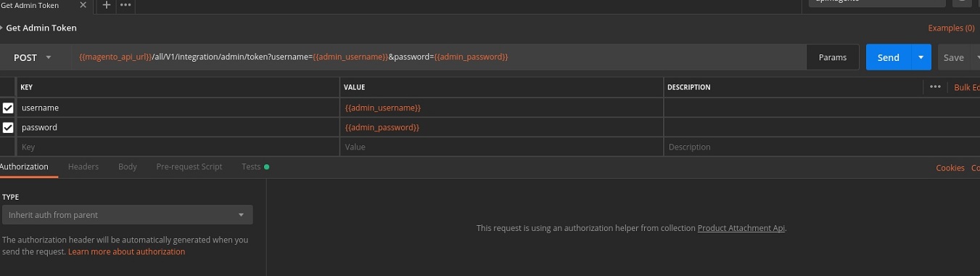Click the blue Send button
980x276 pixels.
[x=889, y=57]
